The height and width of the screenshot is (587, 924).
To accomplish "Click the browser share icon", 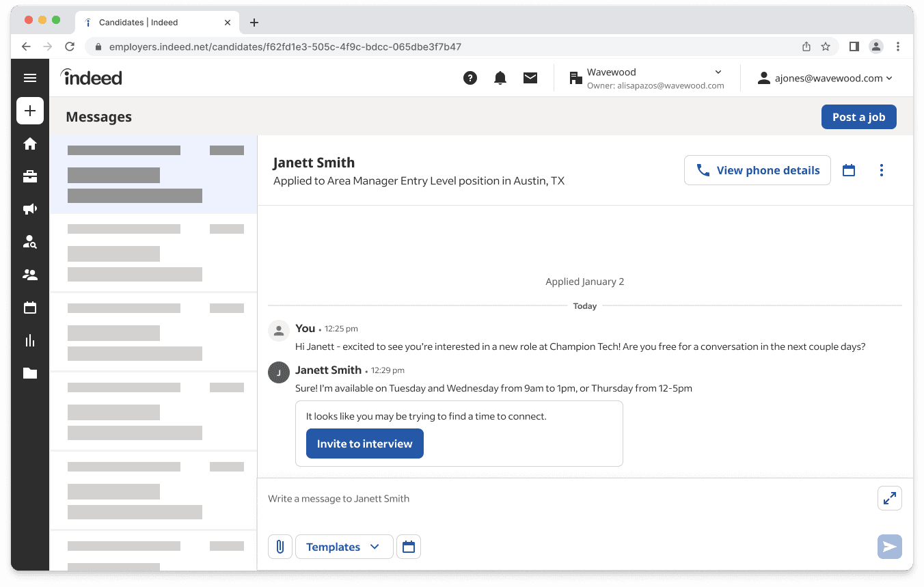I will coord(806,46).
